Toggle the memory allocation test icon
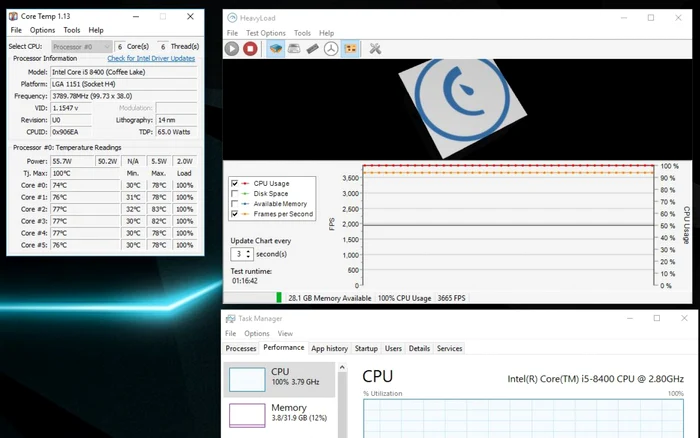Viewport: 700px width, 438px height. coord(312,49)
